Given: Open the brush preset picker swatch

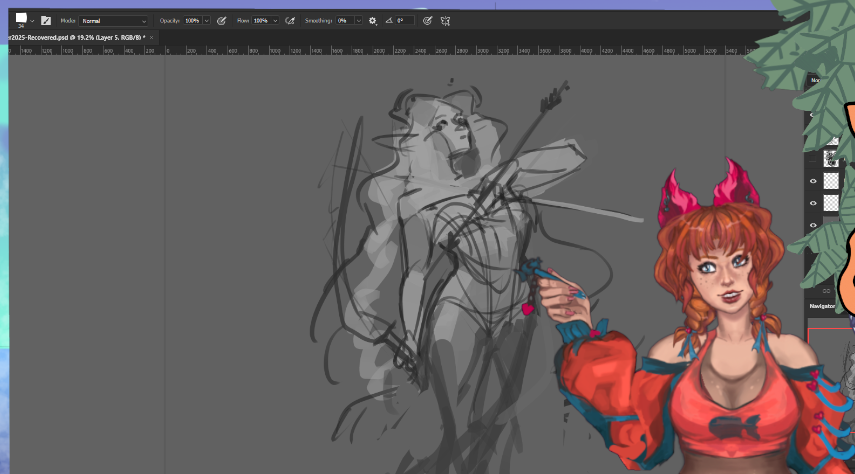Looking at the screenshot, I should pyautogui.click(x=21, y=19).
